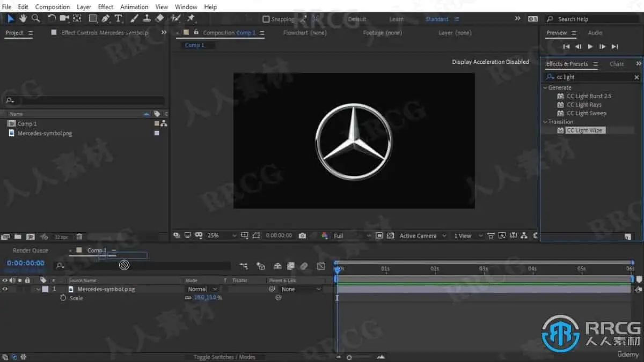Hide the Mercedes-symbol.png layer eye toggle
The width and height of the screenshot is (644, 362).
(x=5, y=289)
